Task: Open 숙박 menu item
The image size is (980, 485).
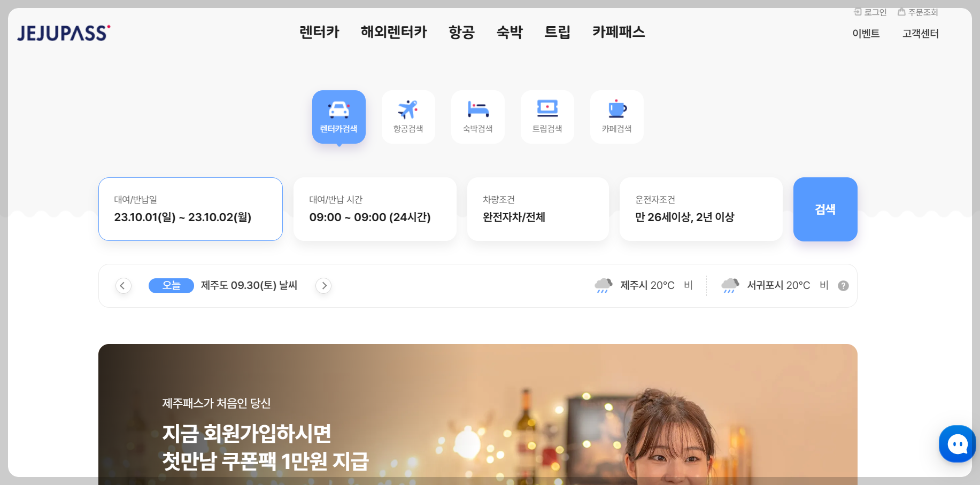Action: click(510, 32)
